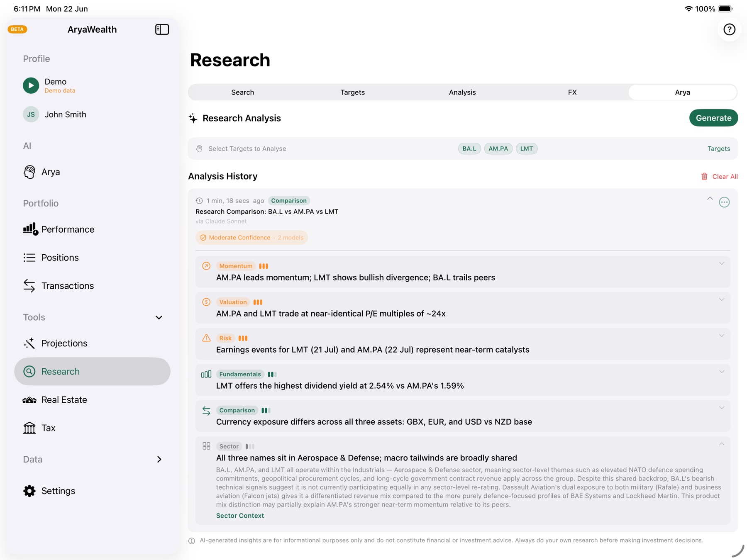Image resolution: width=747 pixels, height=560 pixels.
Task: Select the JS avatar for John Smith
Action: point(31,114)
